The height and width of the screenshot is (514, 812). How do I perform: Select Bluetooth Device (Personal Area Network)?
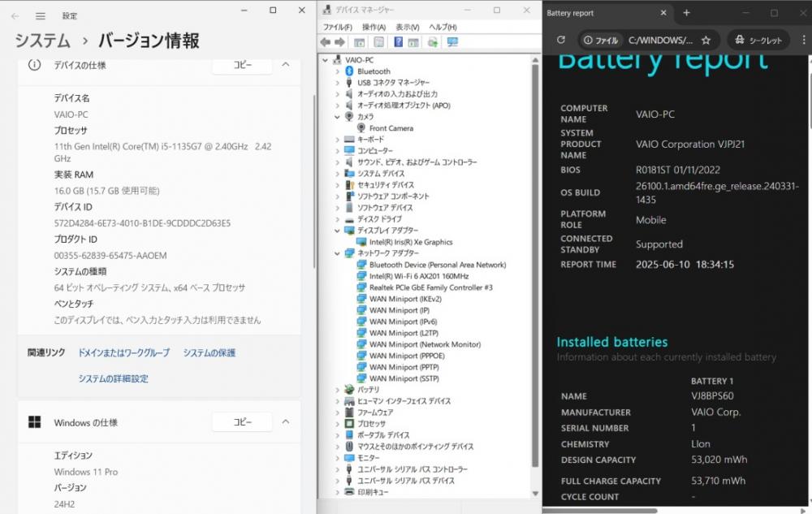[438, 265]
